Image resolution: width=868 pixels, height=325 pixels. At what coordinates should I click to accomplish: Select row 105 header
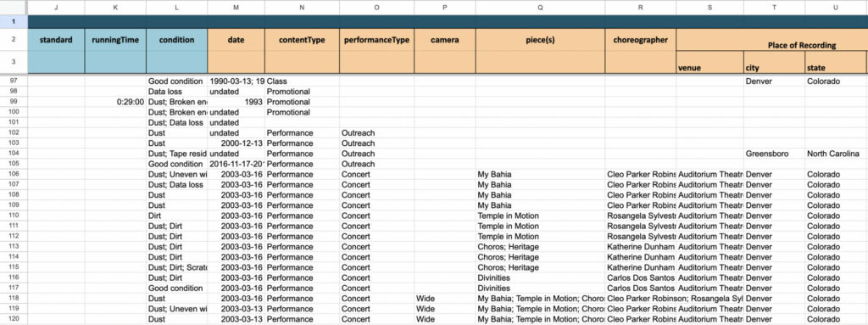14,164
